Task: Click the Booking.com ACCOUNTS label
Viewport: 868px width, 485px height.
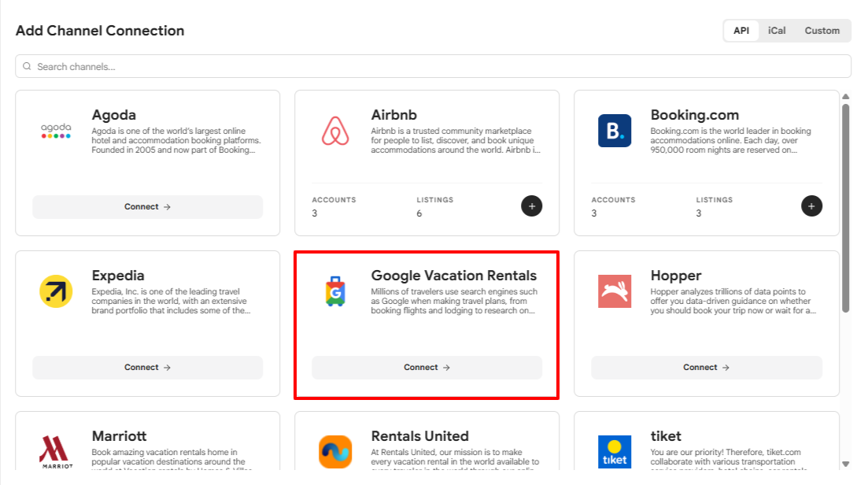Action: click(x=613, y=200)
